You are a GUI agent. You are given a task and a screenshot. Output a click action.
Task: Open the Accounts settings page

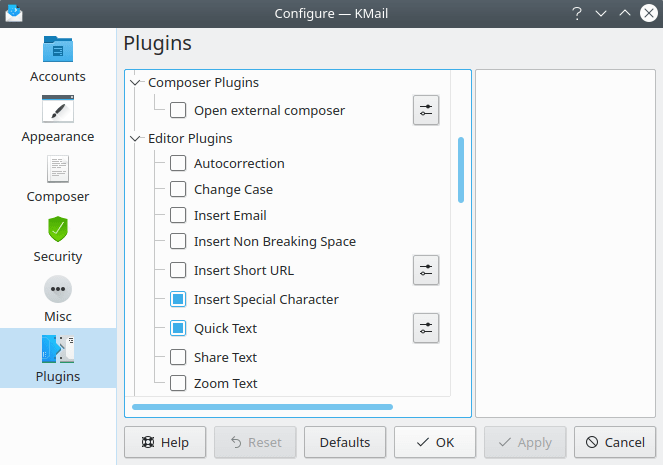58,60
